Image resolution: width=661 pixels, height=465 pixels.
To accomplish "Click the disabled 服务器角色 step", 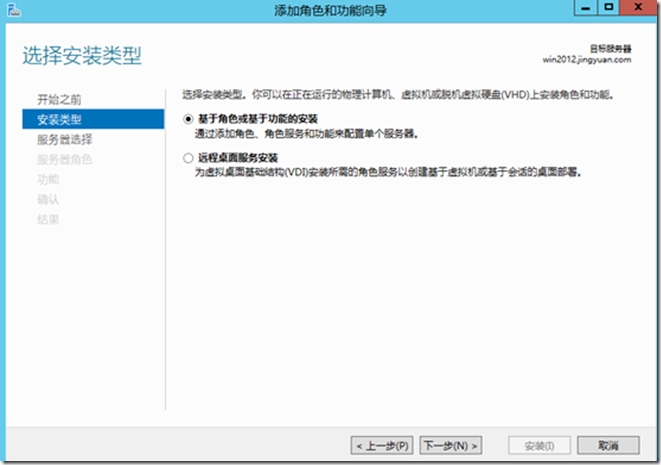I will pos(64,159).
